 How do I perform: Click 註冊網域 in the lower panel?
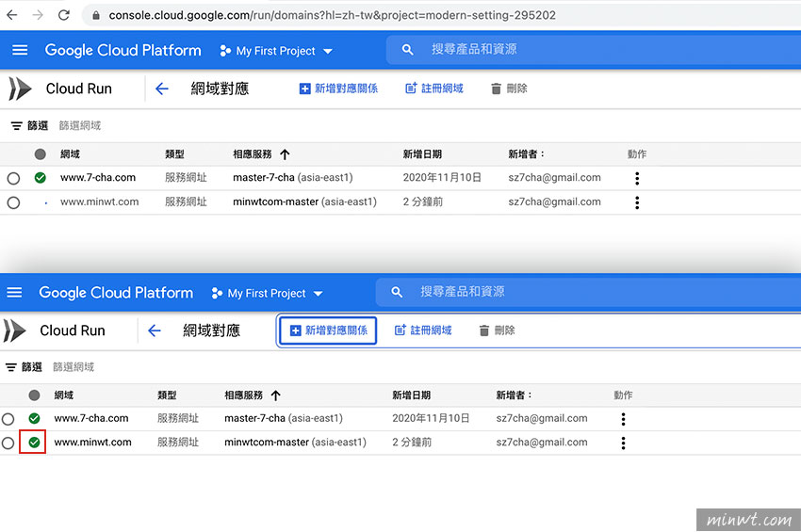(423, 330)
